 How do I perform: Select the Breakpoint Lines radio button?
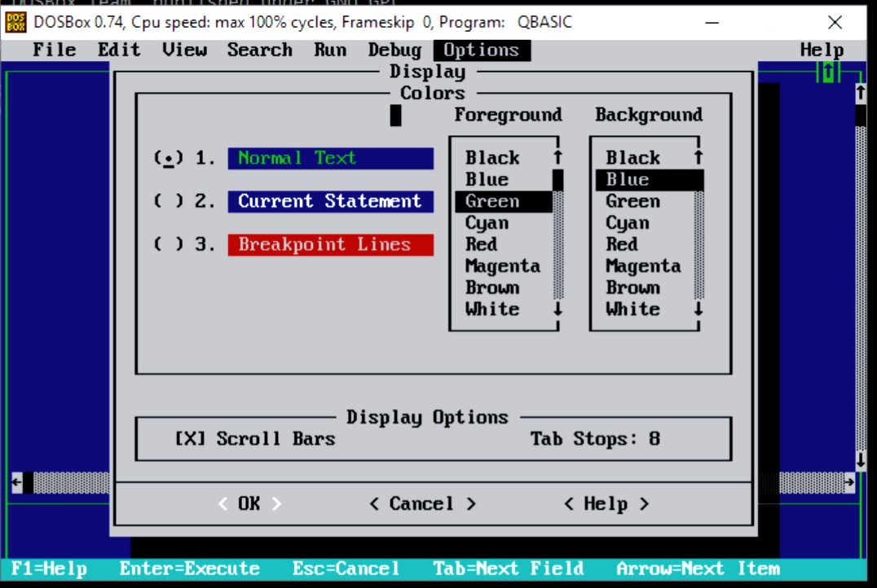(x=167, y=244)
